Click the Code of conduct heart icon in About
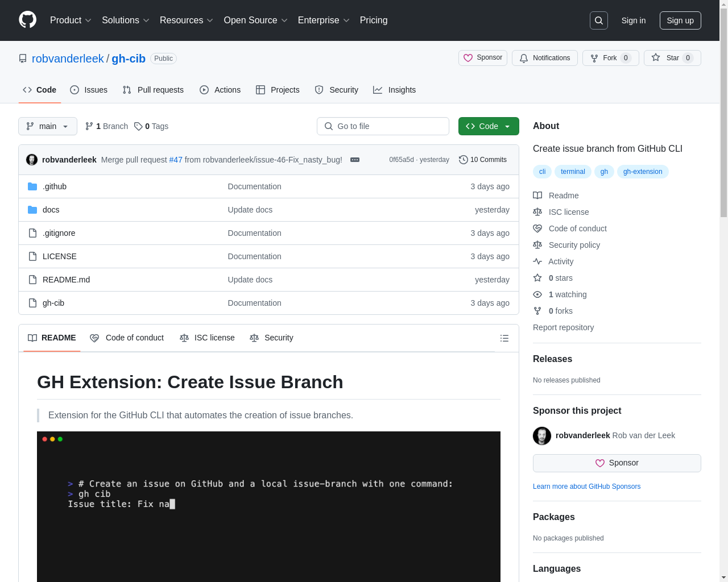Screen dimensions: 728x582 (537, 228)
